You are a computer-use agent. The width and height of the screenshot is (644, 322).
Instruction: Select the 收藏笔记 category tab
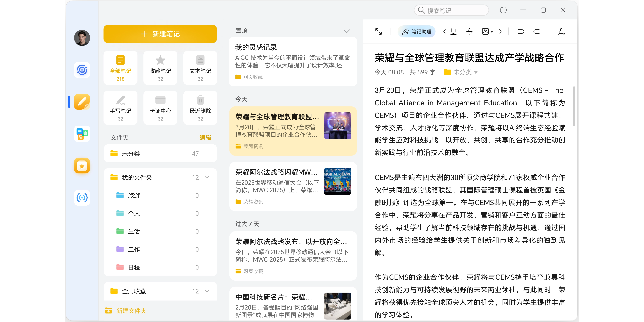coord(160,68)
